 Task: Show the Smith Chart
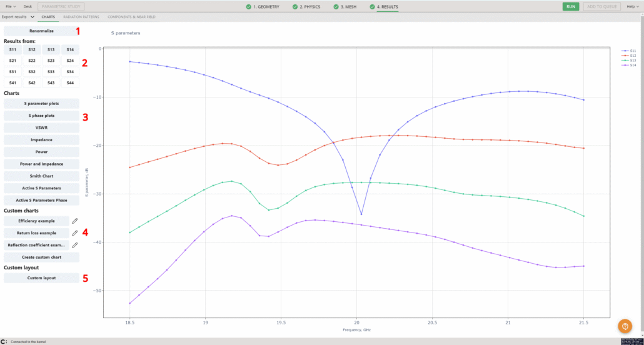pos(41,176)
